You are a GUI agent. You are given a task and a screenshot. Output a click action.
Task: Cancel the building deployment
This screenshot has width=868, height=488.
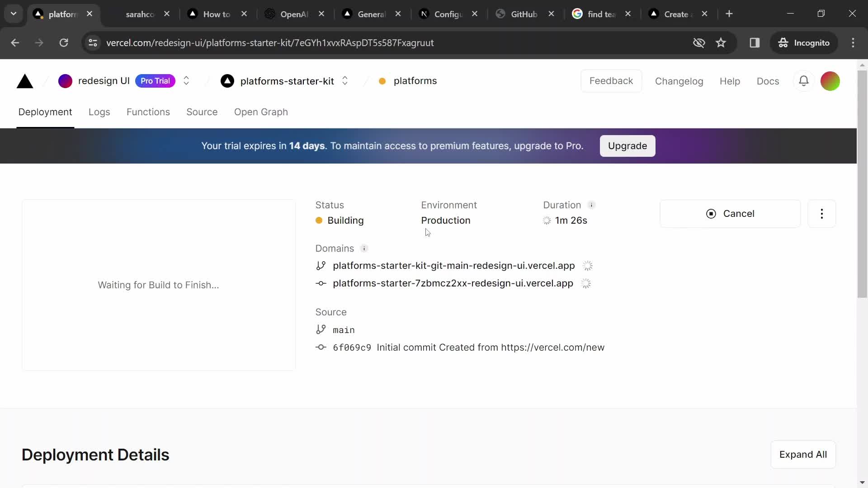pos(730,214)
